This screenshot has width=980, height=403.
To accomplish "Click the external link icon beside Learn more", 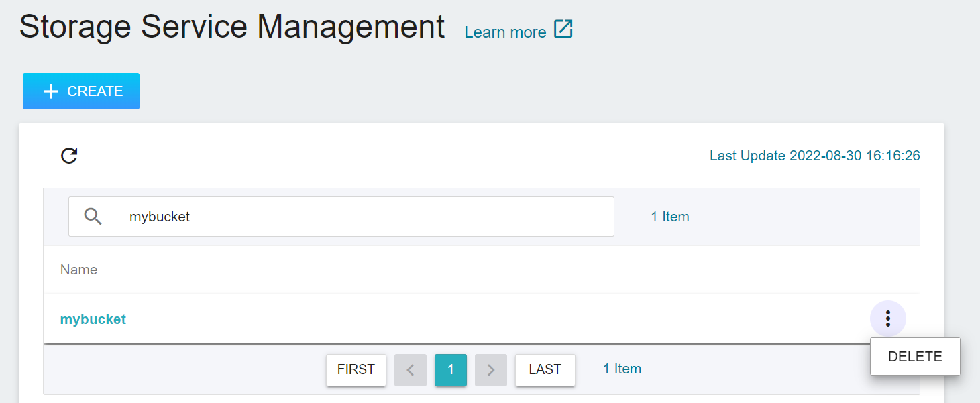I will (563, 30).
